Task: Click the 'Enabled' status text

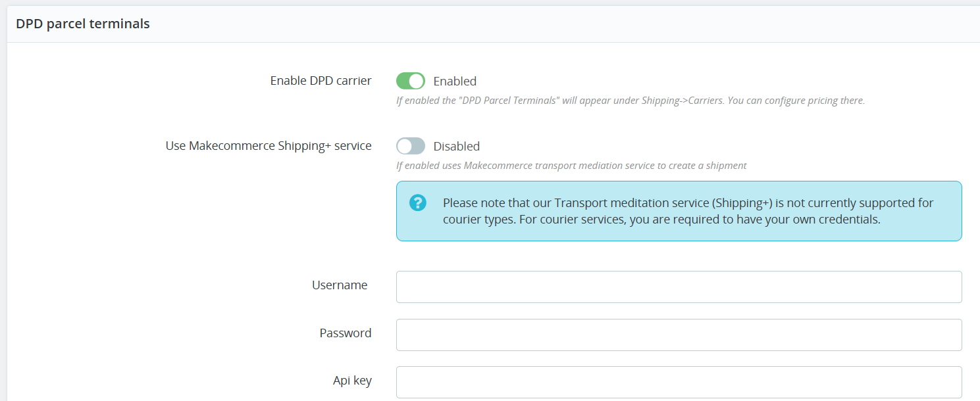Action: coord(455,81)
